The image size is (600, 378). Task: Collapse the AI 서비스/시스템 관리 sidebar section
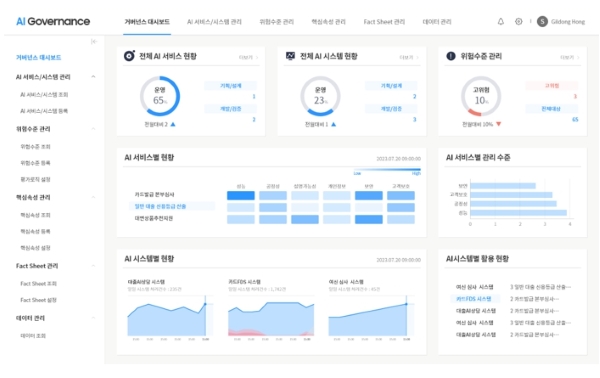(93, 77)
